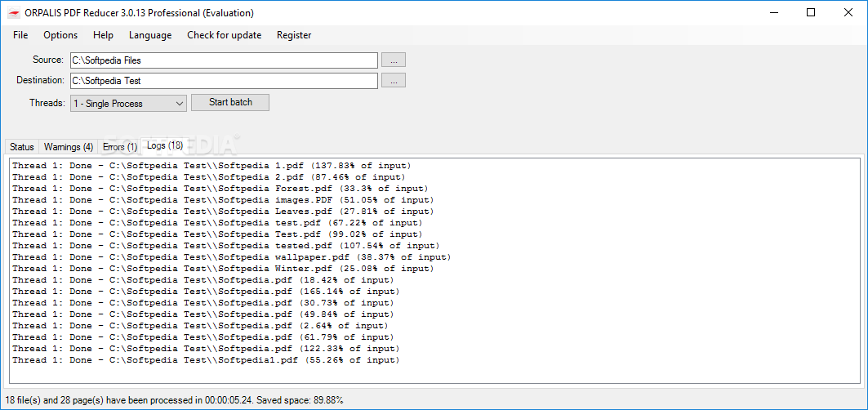Click the Threads label

pos(47,103)
